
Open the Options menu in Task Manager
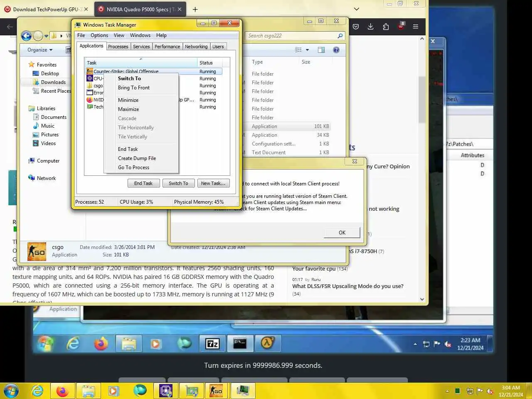coord(99,35)
